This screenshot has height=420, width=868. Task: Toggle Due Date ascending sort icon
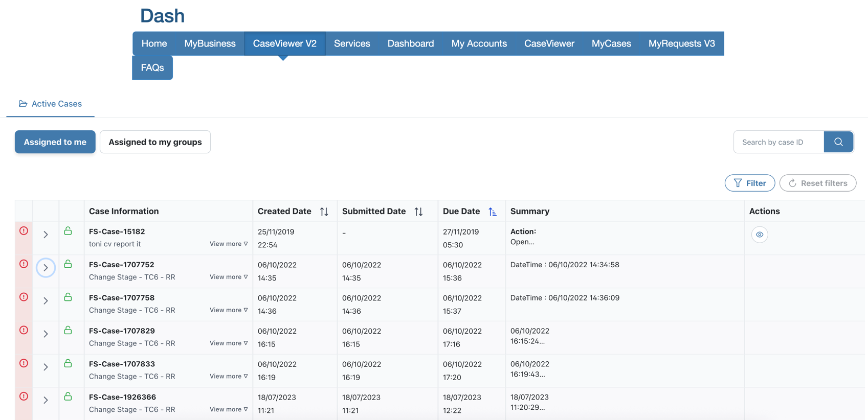click(492, 212)
